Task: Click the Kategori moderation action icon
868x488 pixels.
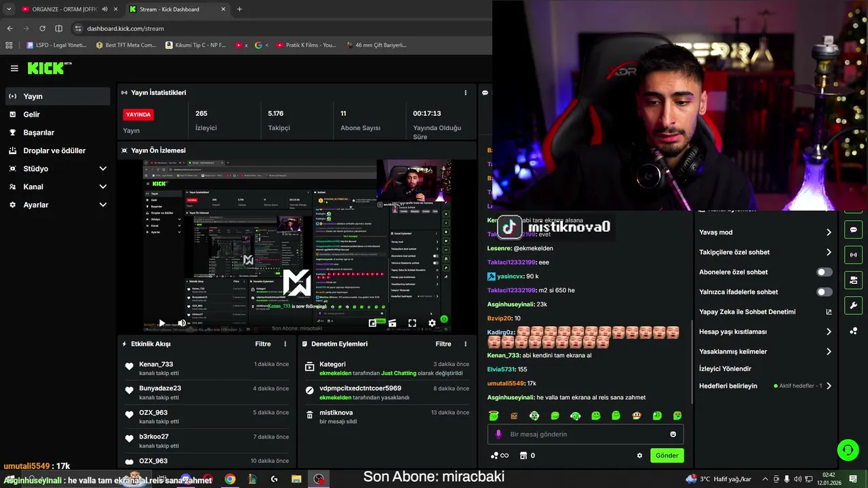Action: coord(309,367)
